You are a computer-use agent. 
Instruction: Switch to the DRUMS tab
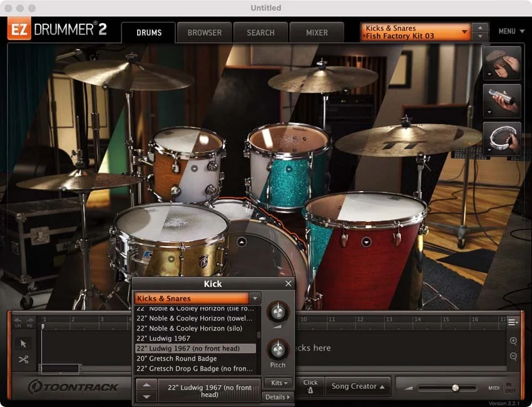point(148,33)
